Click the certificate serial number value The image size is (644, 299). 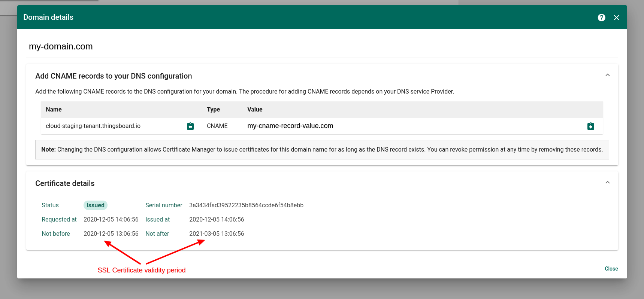[x=246, y=205]
